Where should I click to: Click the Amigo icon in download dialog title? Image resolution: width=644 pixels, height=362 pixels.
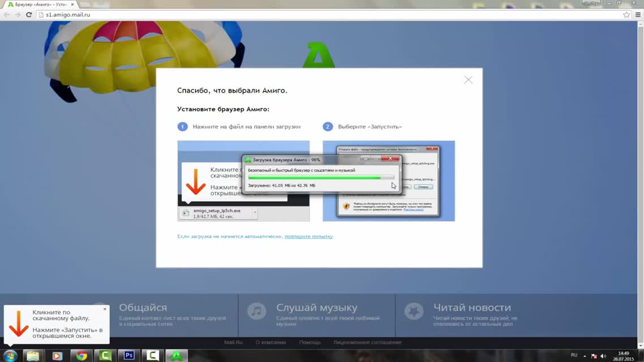point(248,160)
